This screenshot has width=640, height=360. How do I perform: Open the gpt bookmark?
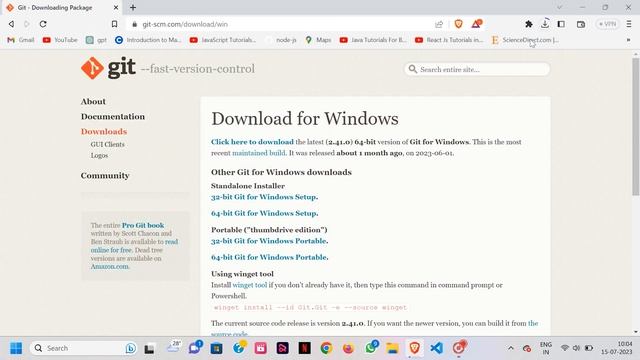coord(96,40)
